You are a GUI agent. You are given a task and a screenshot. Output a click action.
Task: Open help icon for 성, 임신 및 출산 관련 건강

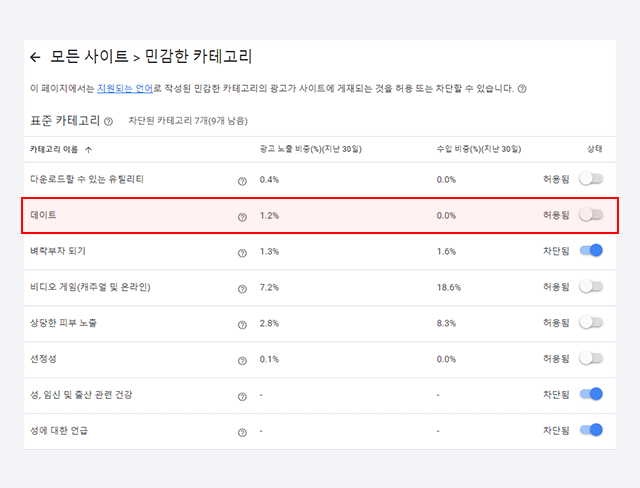242,397
